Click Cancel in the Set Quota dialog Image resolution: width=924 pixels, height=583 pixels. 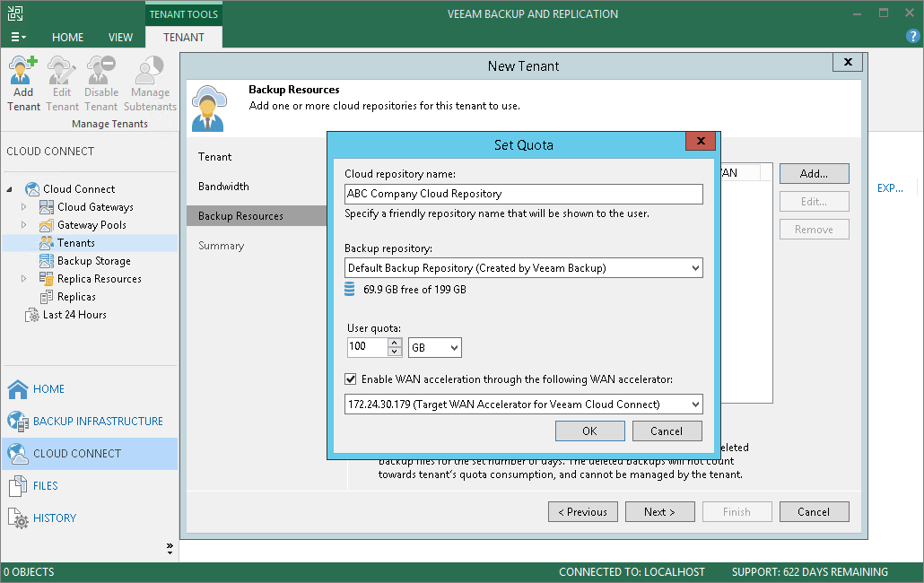click(x=667, y=431)
